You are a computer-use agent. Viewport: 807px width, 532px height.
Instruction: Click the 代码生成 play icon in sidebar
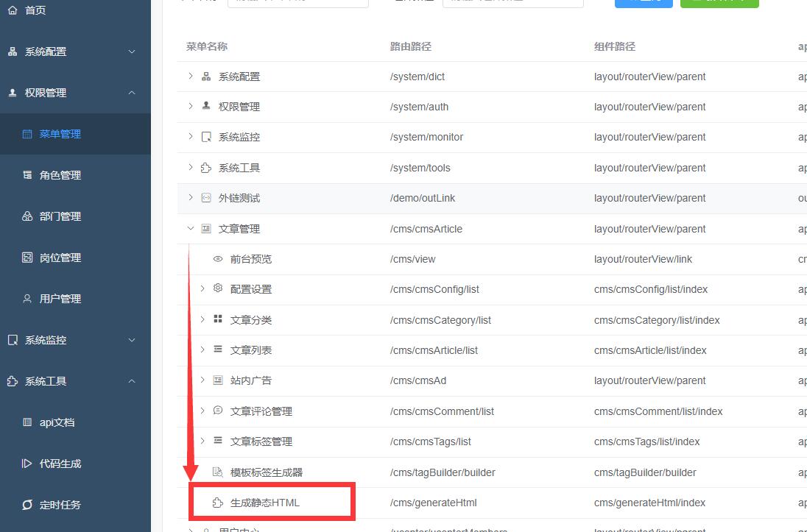tap(27, 464)
